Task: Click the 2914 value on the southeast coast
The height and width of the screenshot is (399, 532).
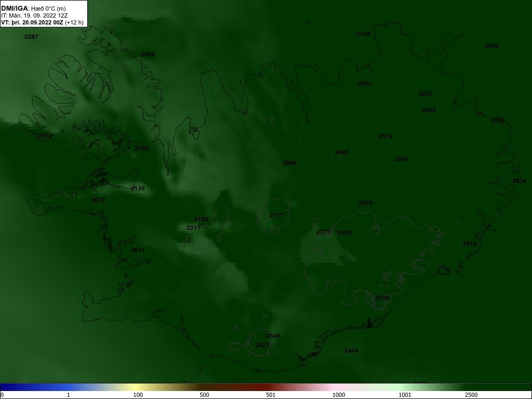Action: (470, 244)
